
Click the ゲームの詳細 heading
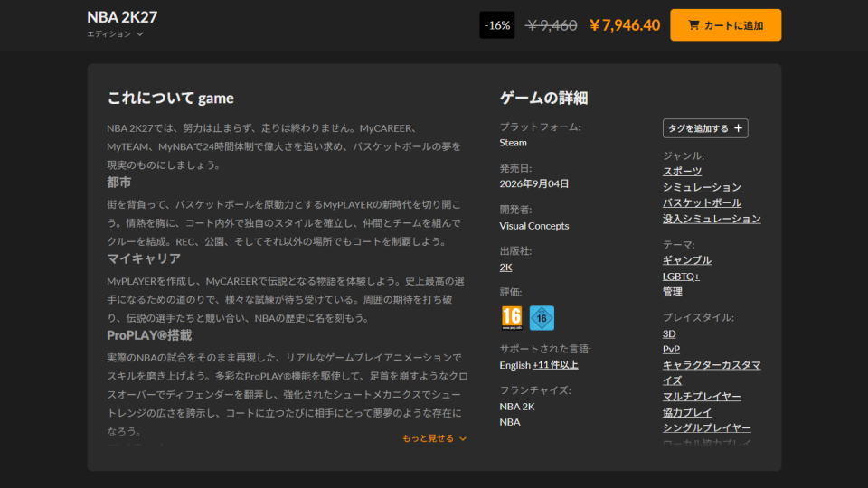pos(544,98)
